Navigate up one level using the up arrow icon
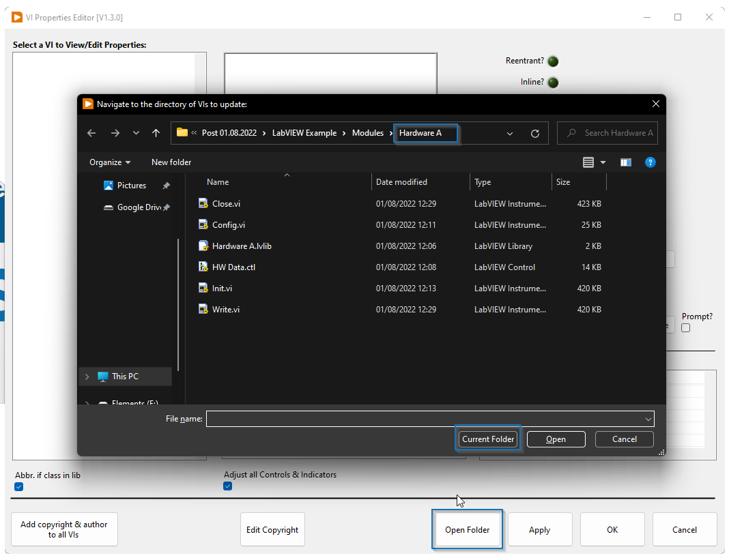729x560 pixels. click(x=156, y=133)
